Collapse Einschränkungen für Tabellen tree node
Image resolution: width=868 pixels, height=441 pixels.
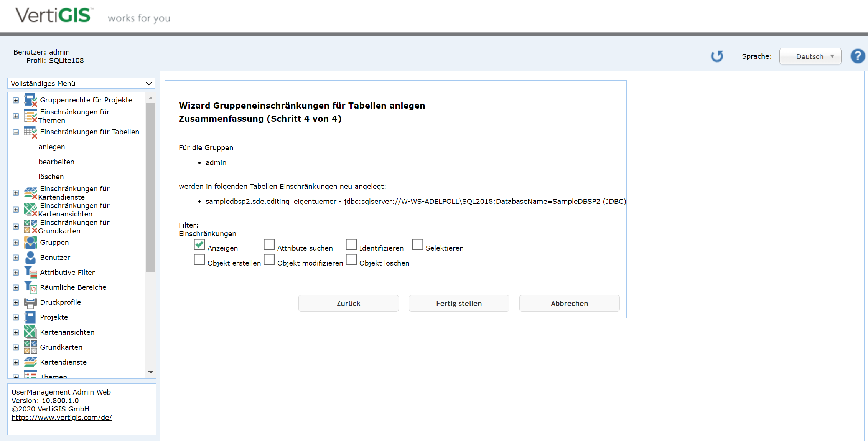16,132
